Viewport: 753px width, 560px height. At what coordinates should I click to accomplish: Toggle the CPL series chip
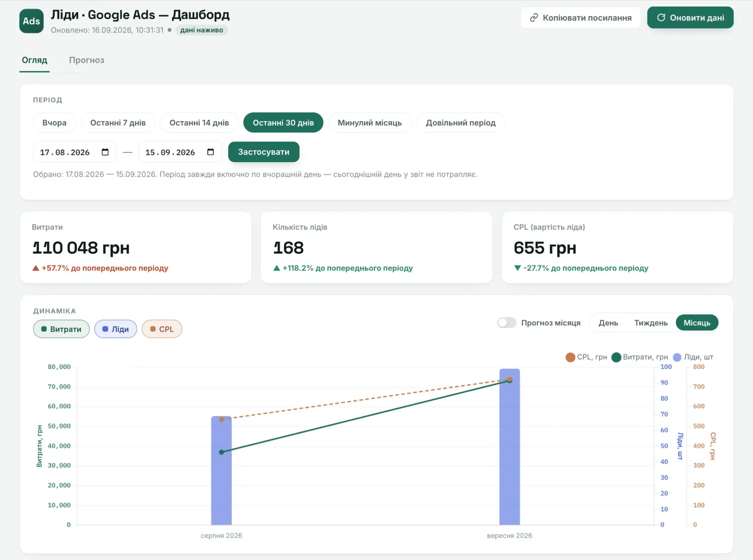click(x=162, y=329)
